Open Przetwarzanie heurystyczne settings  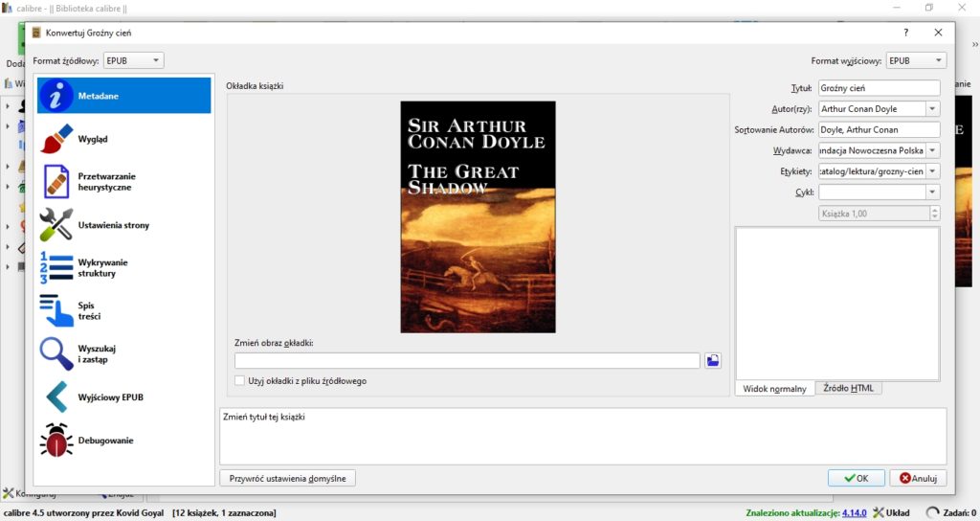coord(57,182)
